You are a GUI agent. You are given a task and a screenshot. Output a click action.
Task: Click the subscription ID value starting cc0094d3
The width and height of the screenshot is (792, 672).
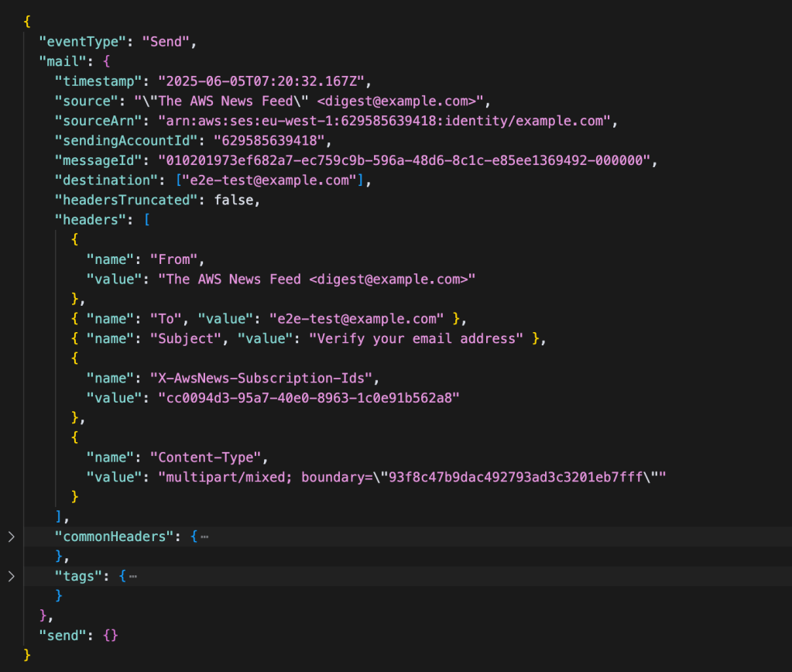click(308, 398)
